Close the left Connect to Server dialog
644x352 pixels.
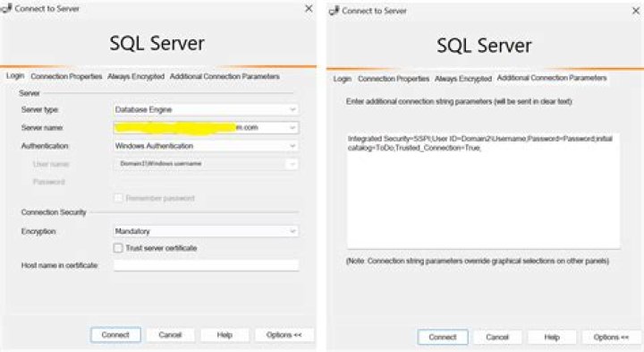309,8
